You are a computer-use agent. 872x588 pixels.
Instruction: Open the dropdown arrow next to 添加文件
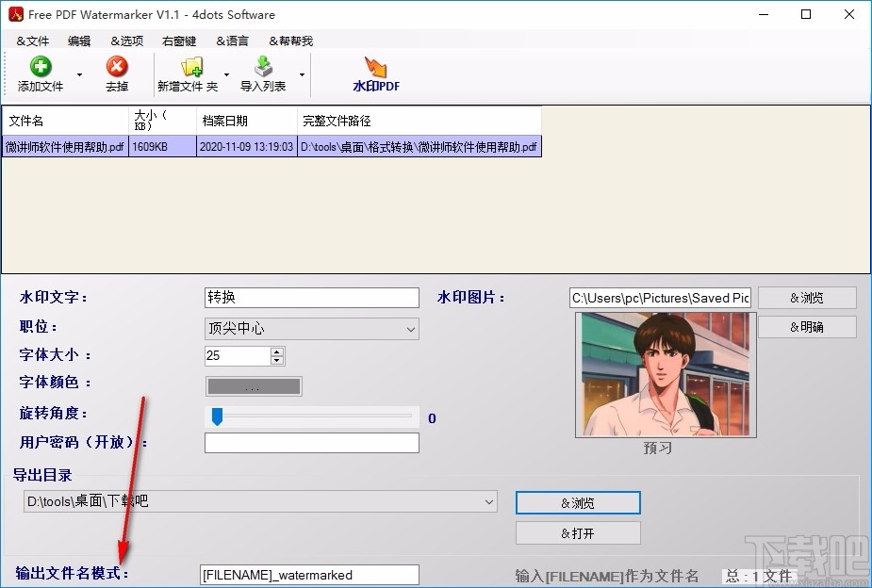(79, 74)
